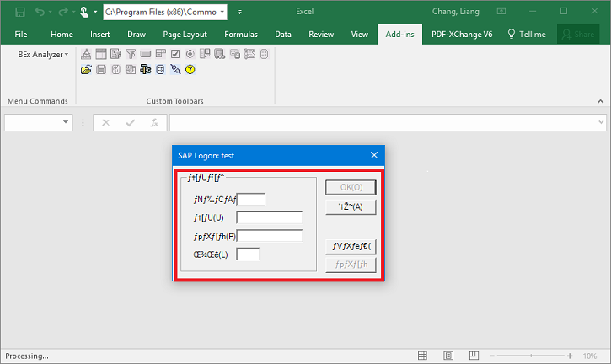611x364 pixels.
Task: Click the OK(O) button in SAP Logon
Action: point(351,187)
